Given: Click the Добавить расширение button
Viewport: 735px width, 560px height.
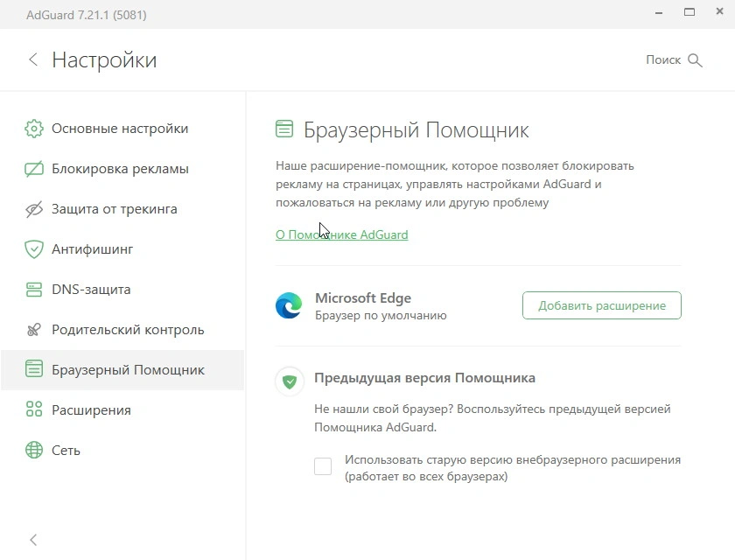Looking at the screenshot, I should (x=602, y=305).
